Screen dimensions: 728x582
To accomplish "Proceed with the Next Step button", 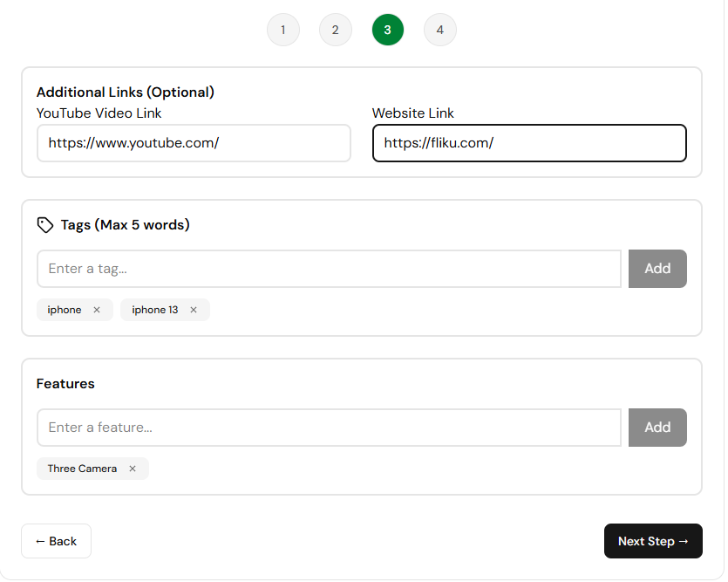I will [x=653, y=541].
